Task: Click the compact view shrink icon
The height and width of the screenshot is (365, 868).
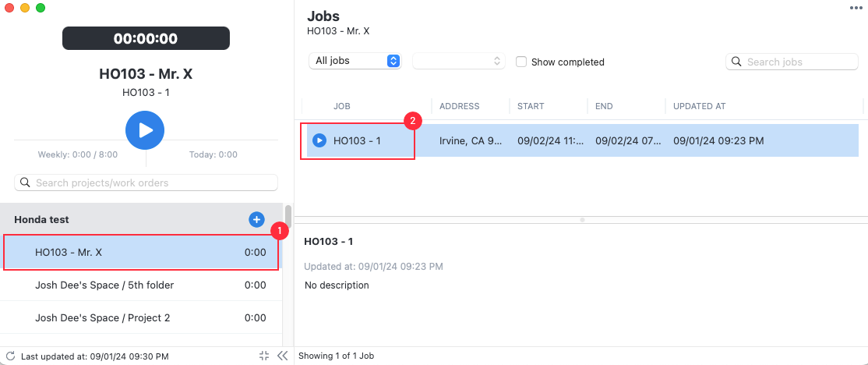Action: [x=264, y=356]
